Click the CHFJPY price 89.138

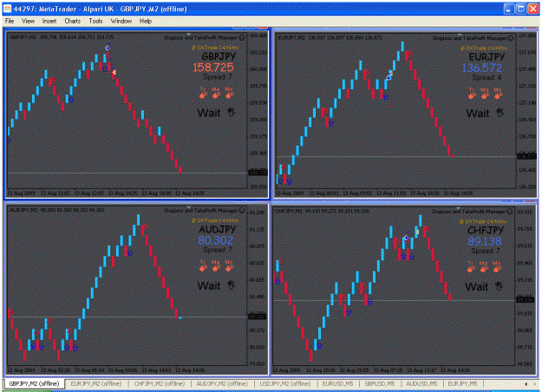coord(485,241)
